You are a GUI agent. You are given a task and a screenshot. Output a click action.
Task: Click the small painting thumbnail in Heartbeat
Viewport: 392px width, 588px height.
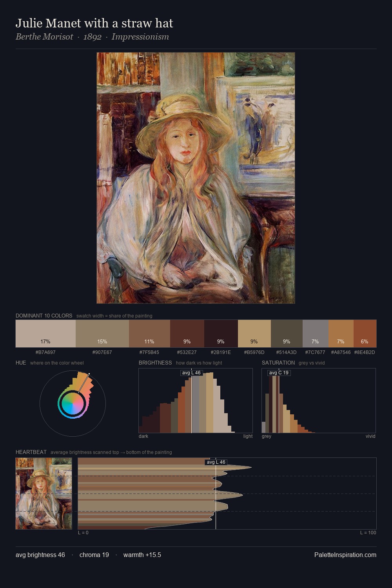pyautogui.click(x=44, y=494)
